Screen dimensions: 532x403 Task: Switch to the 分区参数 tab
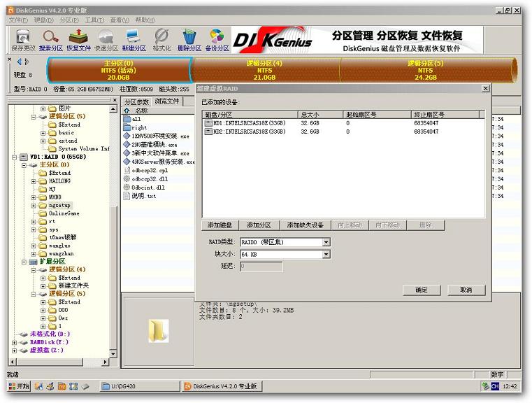[136, 102]
